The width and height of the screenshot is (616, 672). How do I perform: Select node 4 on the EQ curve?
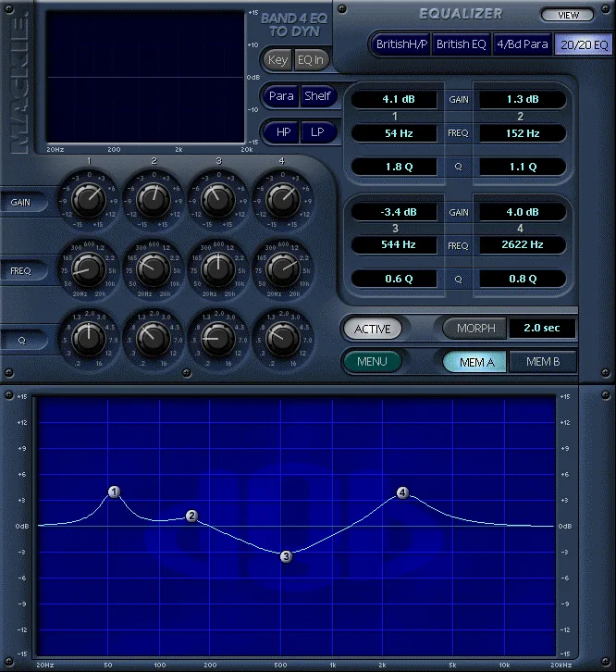[x=402, y=492]
